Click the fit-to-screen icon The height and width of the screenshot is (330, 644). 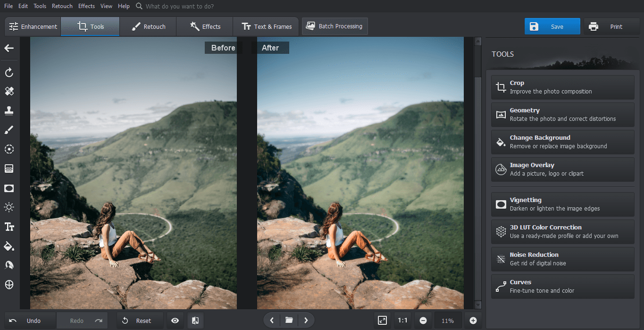[x=382, y=321]
